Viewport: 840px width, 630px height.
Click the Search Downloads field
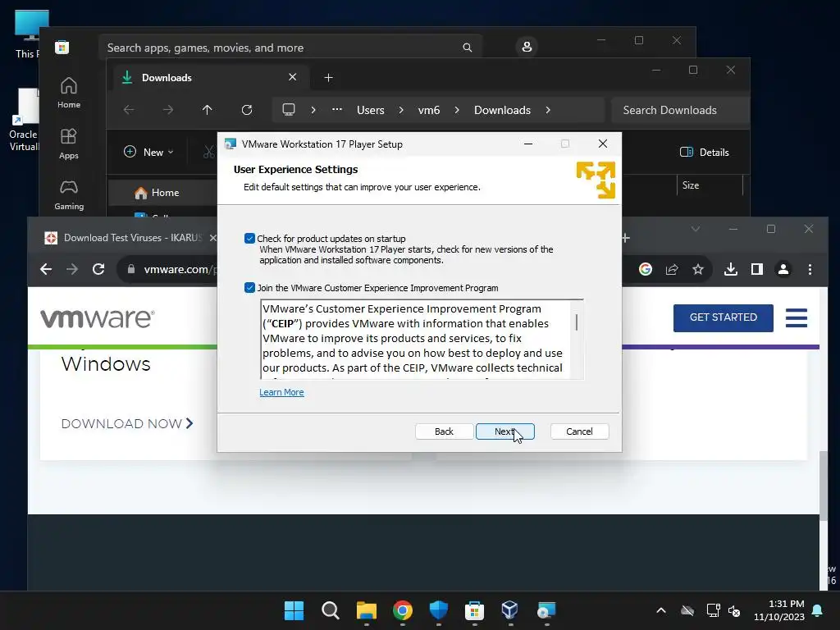tap(679, 110)
